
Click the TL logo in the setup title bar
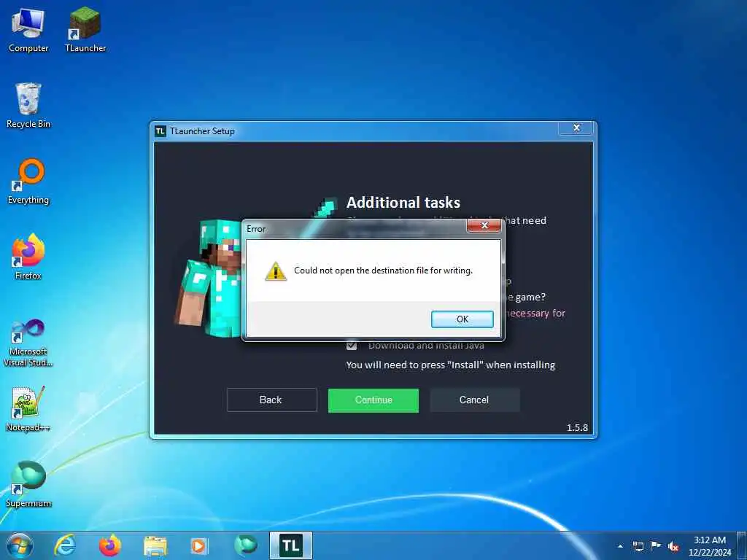click(160, 131)
